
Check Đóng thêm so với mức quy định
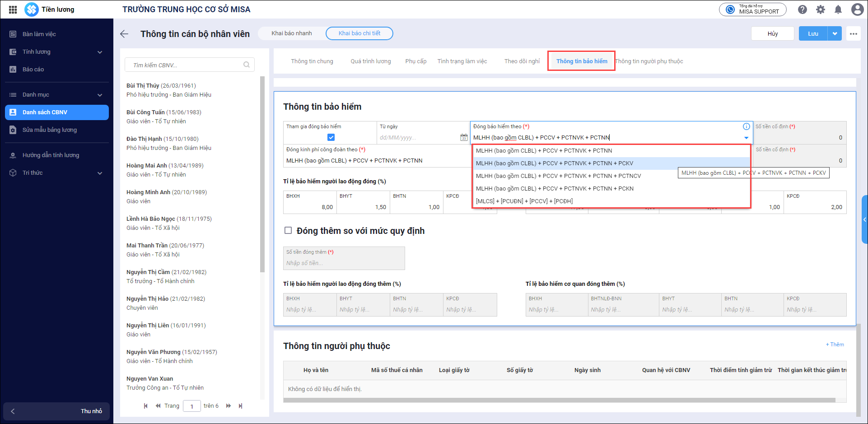click(288, 231)
